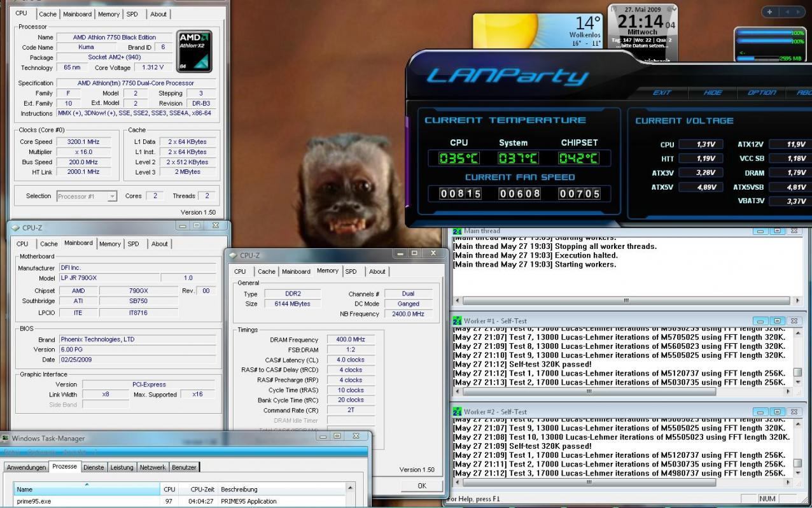The width and height of the screenshot is (812, 508).
Task: Click the Task-Manager process list scroll-up arrow
Action: (x=351, y=488)
